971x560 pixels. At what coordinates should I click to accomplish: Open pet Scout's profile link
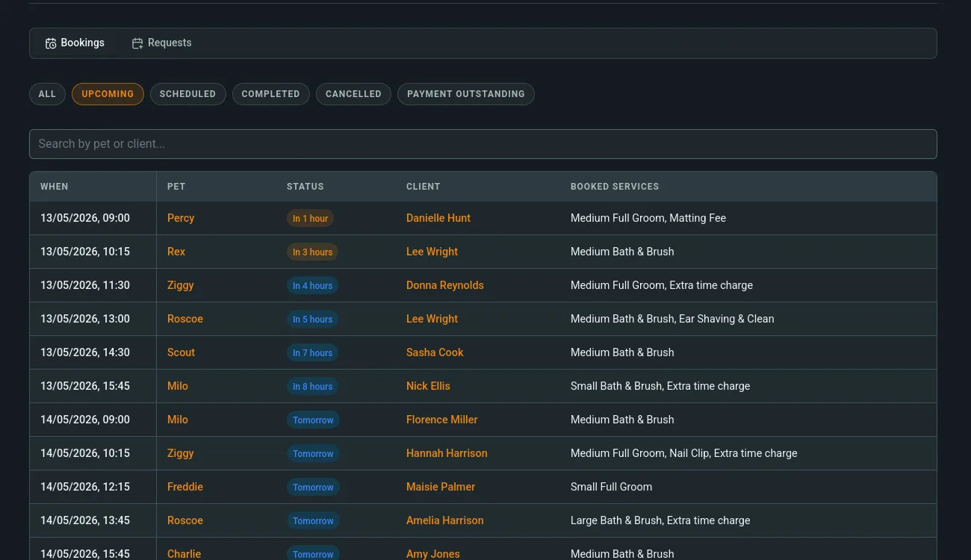pyautogui.click(x=181, y=352)
